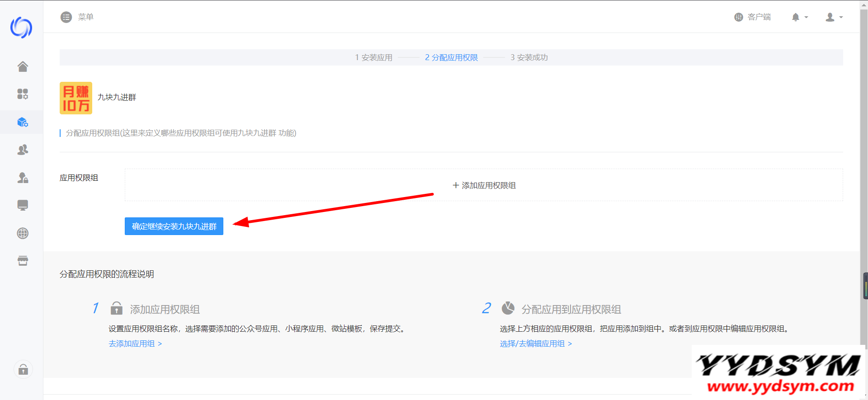
Task: Open the users group icon
Action: click(23, 150)
